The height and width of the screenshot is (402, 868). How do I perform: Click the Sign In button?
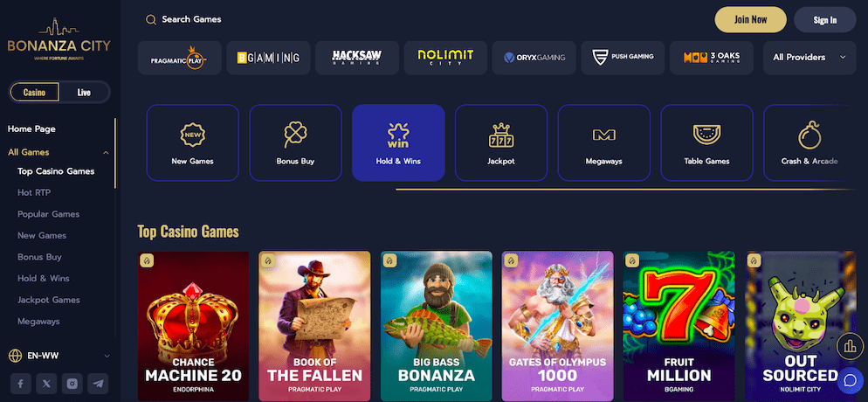pos(825,20)
